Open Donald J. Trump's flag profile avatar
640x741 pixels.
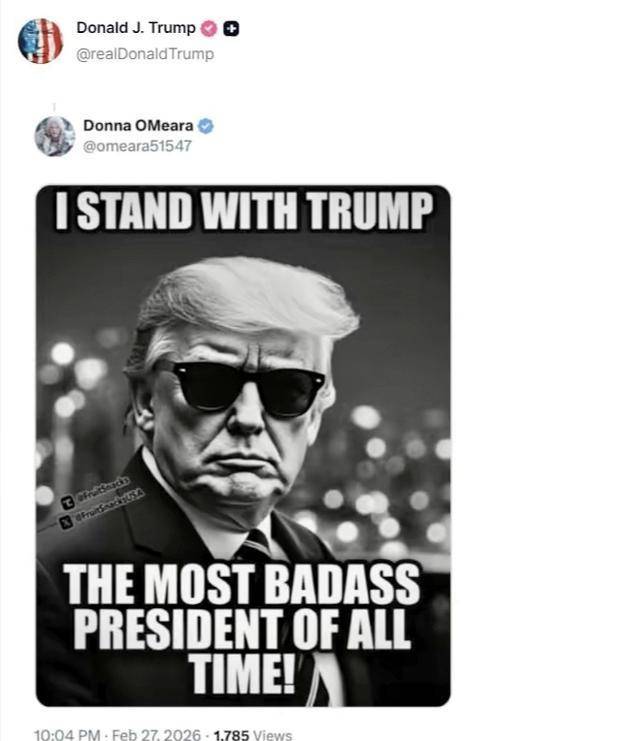tap(40, 41)
